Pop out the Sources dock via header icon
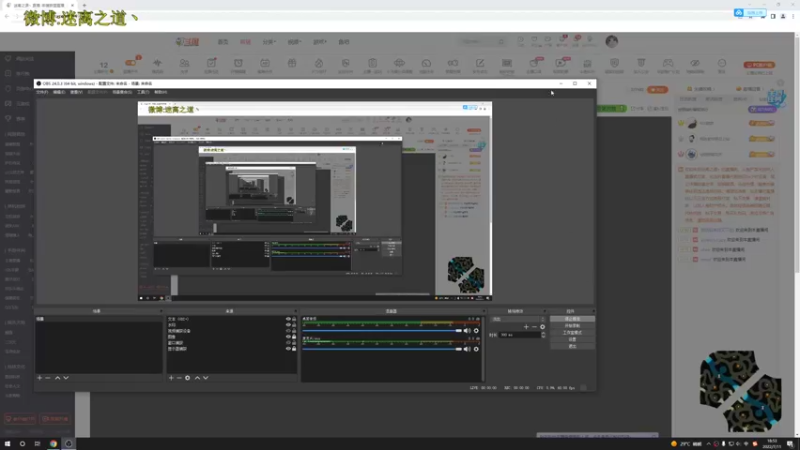 (295, 311)
